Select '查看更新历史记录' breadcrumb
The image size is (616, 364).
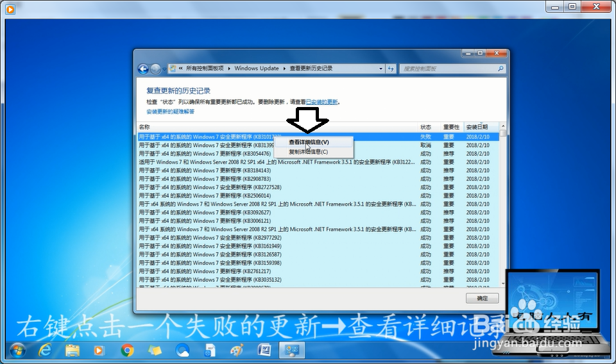click(x=311, y=68)
